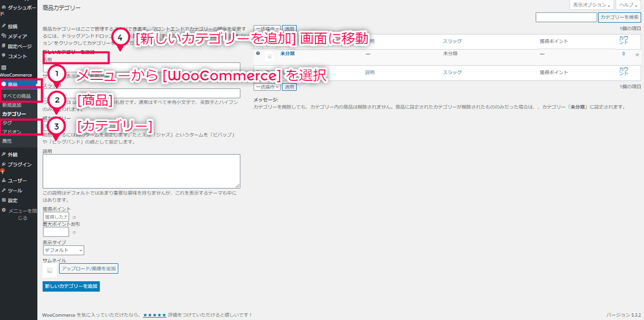This screenshot has width=644, height=320.
Task: Expand the ヘルプ panel
Action: point(628,5)
